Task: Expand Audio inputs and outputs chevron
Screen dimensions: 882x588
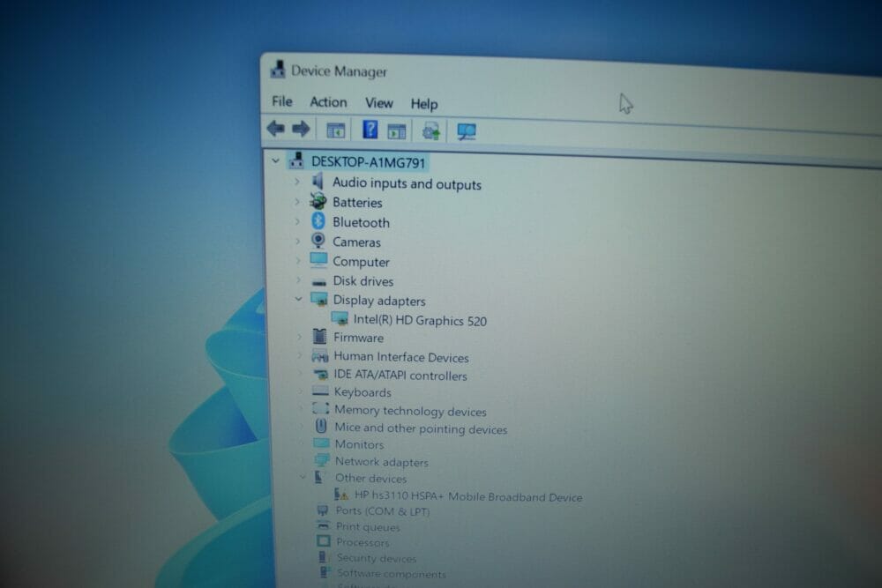Action: [297, 182]
